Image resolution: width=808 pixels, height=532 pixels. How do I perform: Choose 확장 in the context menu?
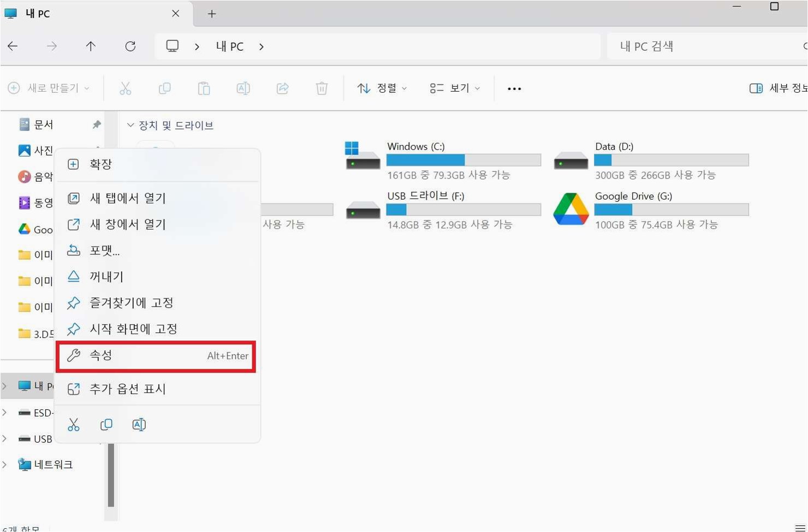(157, 164)
